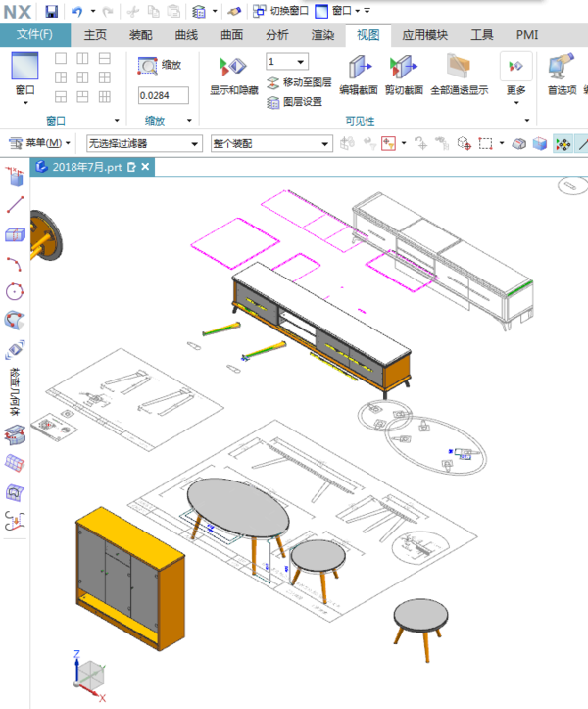Choose the single-view window layout icon

(x=61, y=58)
